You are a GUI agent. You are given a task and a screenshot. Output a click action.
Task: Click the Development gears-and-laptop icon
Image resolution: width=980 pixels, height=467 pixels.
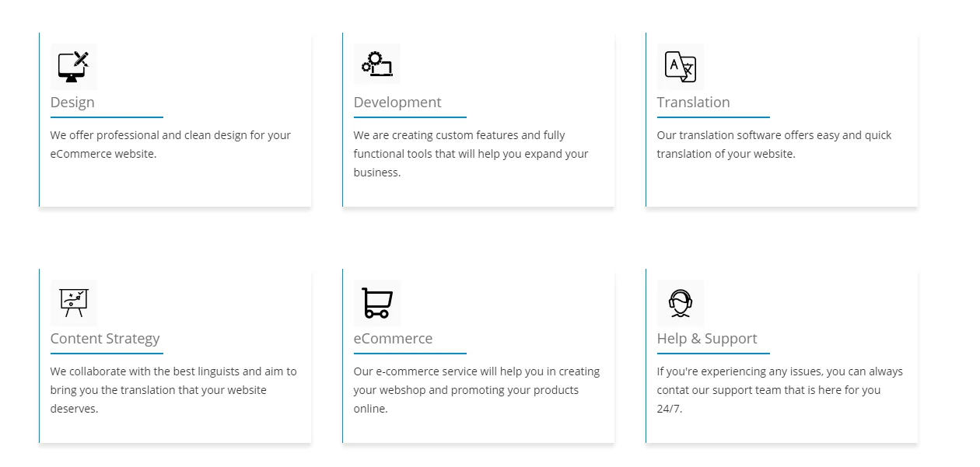[377, 64]
